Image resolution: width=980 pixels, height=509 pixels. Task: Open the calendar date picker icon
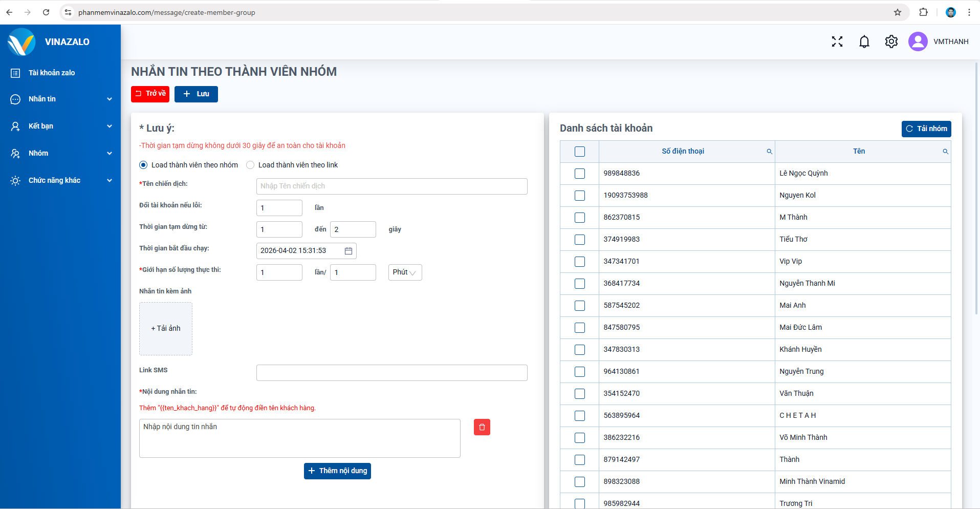pos(349,251)
